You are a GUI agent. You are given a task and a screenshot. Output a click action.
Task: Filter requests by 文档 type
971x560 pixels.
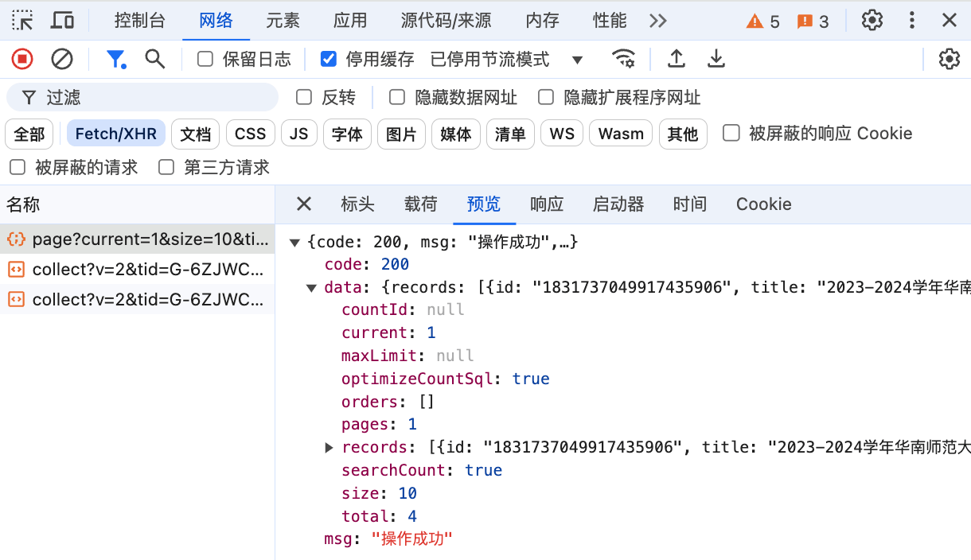click(196, 134)
